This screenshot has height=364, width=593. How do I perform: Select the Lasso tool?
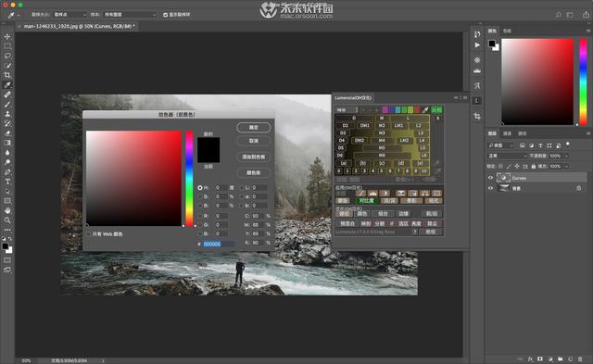click(x=7, y=56)
